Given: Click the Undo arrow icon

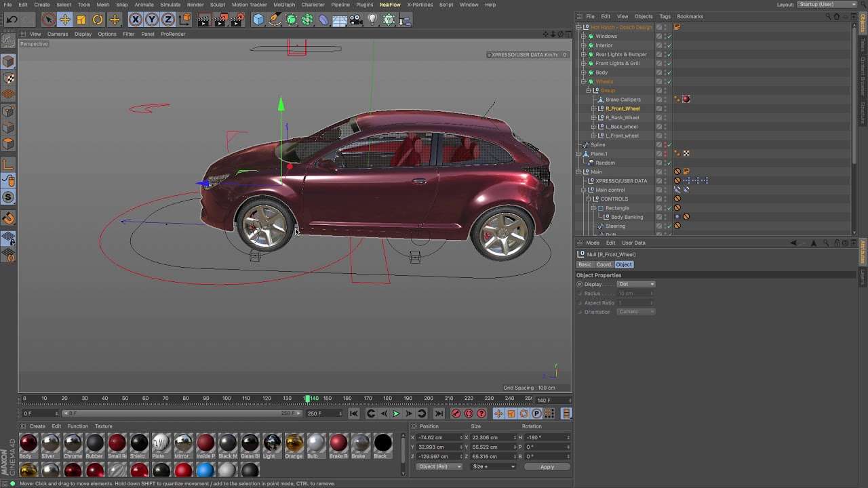Looking at the screenshot, I should click(12, 20).
